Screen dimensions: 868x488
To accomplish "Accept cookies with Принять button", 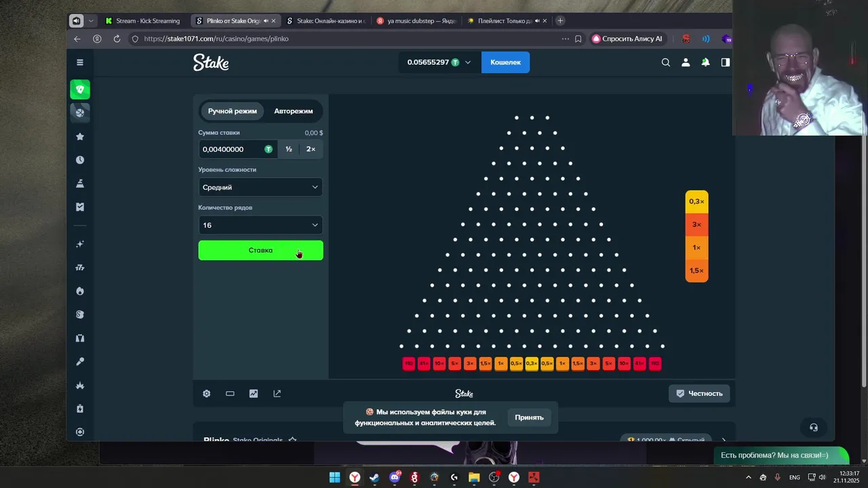I will (x=529, y=418).
